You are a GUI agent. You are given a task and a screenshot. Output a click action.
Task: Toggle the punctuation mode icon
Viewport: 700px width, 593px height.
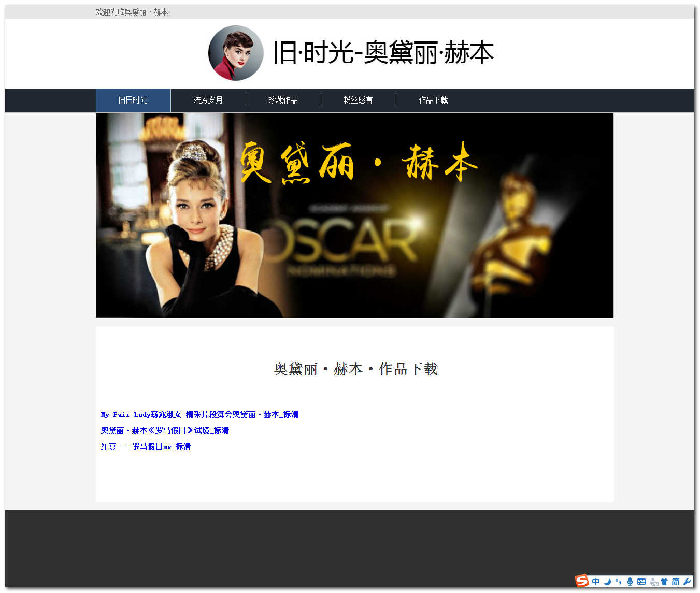click(x=619, y=582)
